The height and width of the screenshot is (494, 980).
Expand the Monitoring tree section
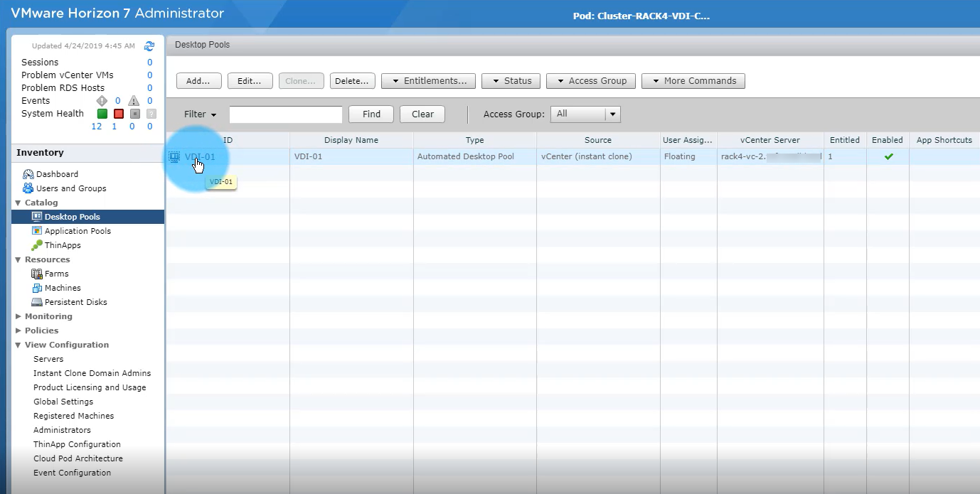[x=18, y=316]
